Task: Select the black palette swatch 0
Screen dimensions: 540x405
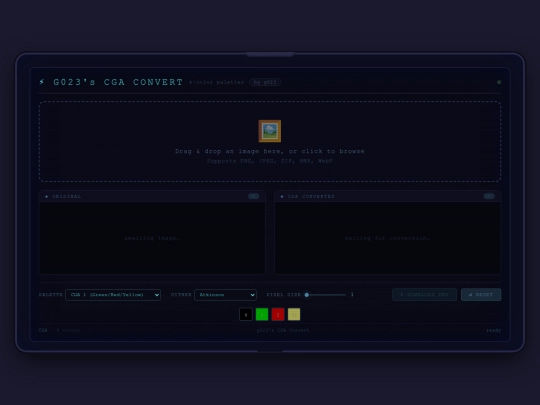Action: [246, 314]
